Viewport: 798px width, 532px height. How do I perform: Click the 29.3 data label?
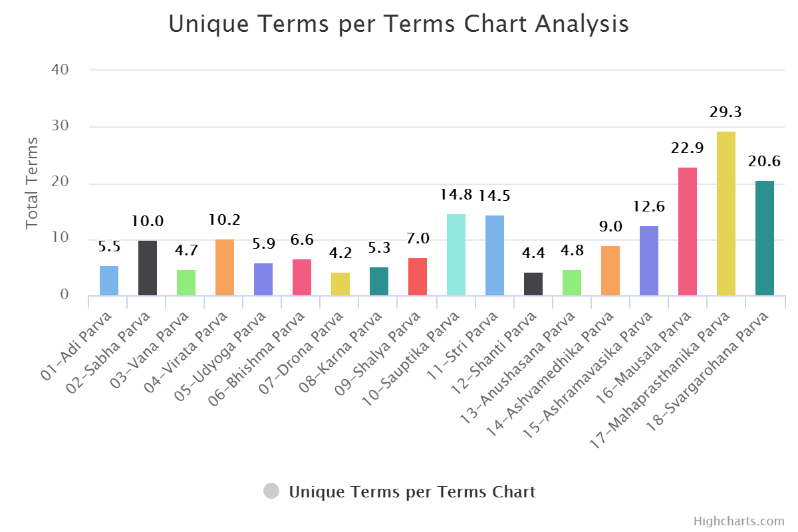coord(726,112)
